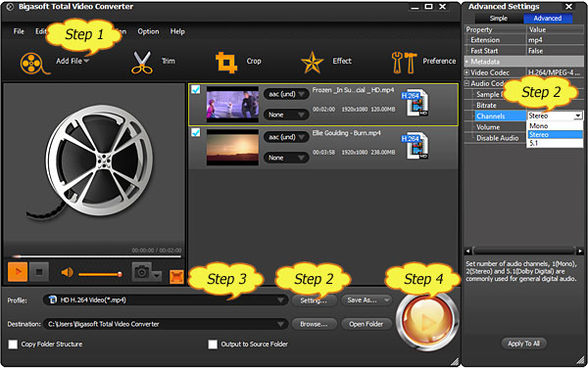Start playback with the orange play button
The image size is (588, 368).
click(x=18, y=272)
